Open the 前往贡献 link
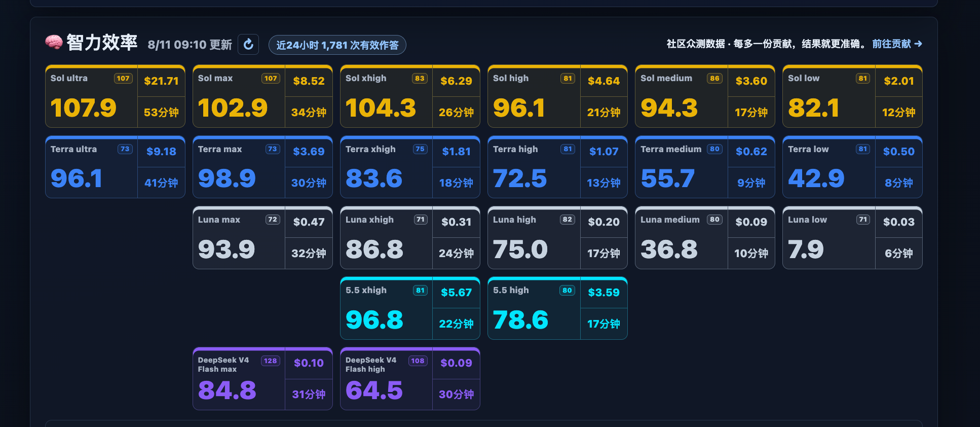This screenshot has height=427, width=980. click(897, 44)
